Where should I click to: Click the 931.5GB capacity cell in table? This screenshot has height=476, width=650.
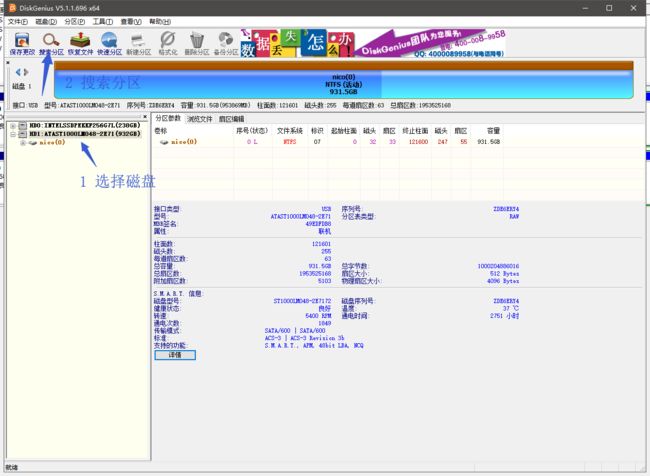click(489, 142)
